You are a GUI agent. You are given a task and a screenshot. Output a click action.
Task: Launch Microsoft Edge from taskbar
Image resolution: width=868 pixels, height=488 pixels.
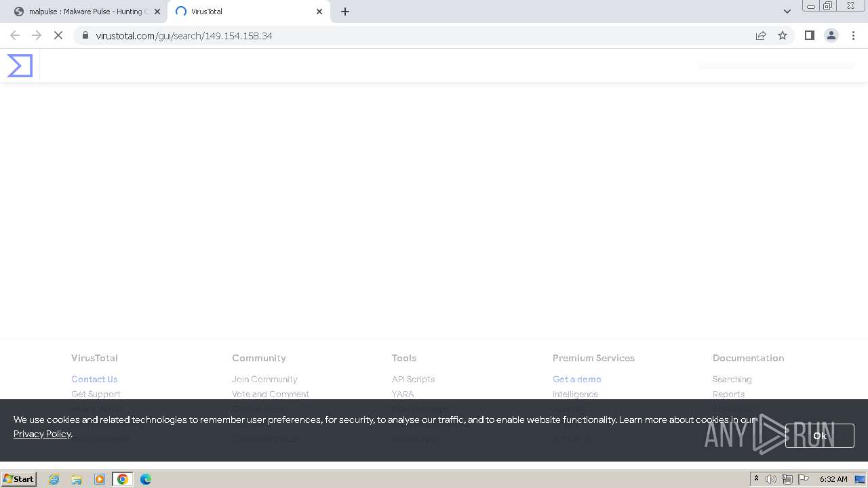click(146, 479)
